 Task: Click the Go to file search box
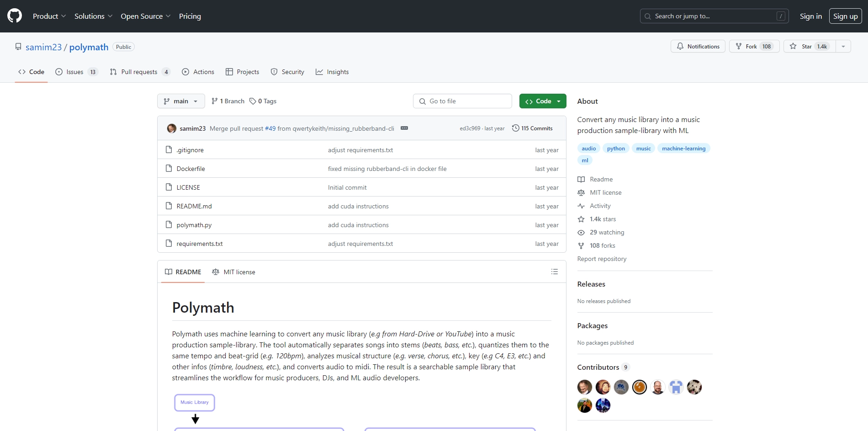(462, 101)
